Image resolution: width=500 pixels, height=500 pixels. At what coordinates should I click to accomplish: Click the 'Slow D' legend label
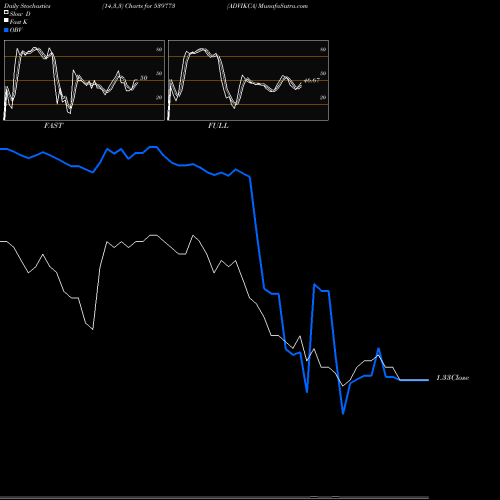[x=20, y=14]
